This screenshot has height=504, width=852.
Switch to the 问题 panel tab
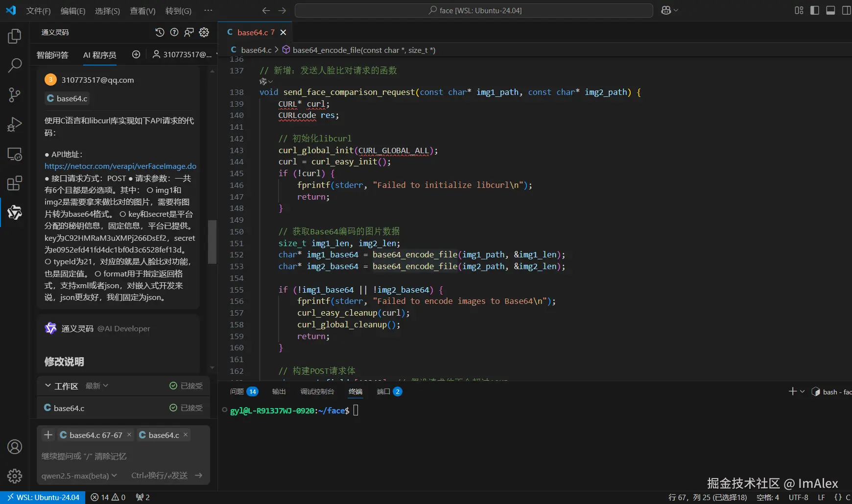coord(237,391)
